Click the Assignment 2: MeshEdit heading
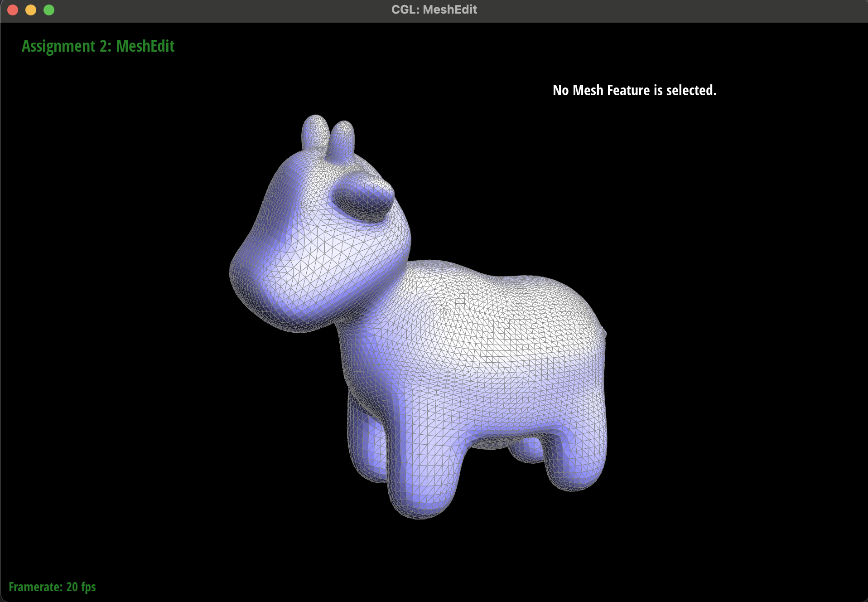Image resolution: width=868 pixels, height=602 pixels. 98,46
